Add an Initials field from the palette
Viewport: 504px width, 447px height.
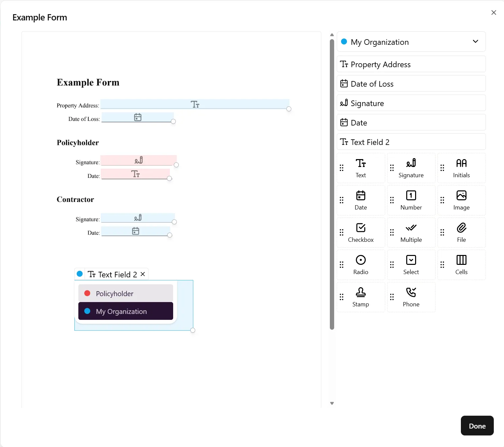(x=462, y=168)
